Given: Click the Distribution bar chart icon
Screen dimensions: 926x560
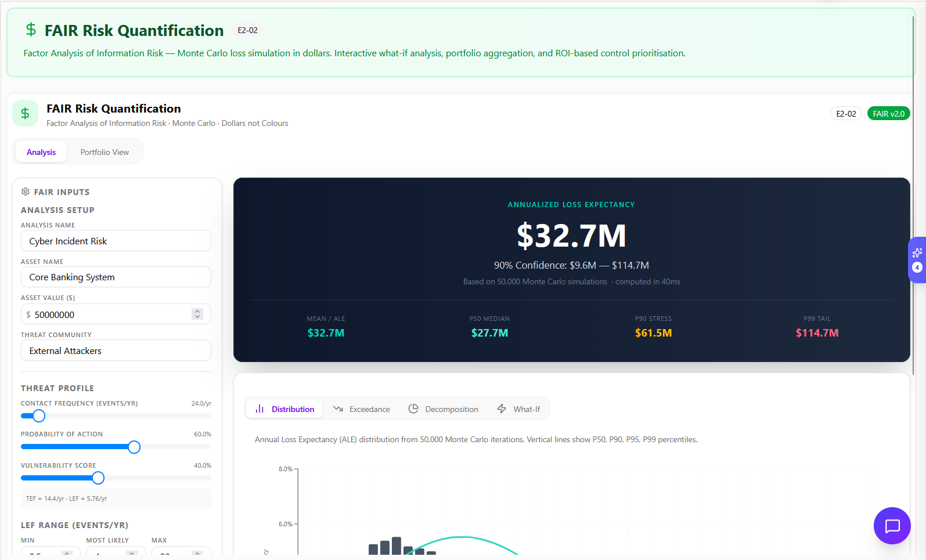Looking at the screenshot, I should point(260,409).
